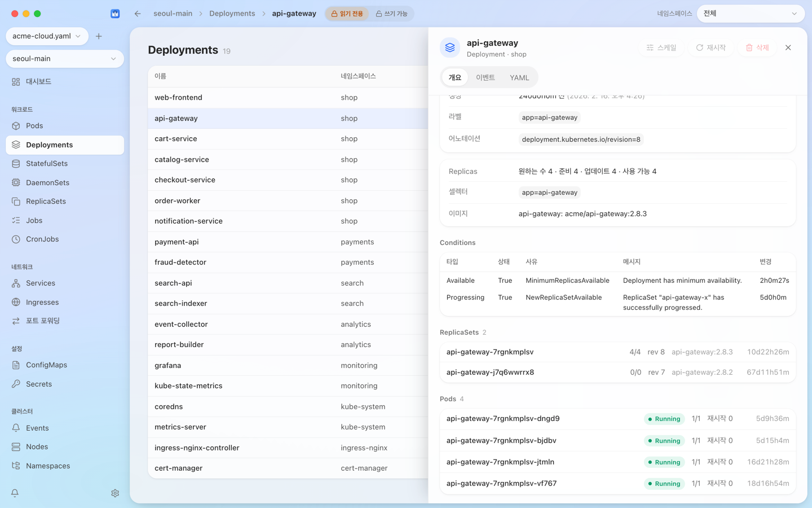Open Pods in the sidebar
This screenshot has height=508, width=812.
pyautogui.click(x=65, y=126)
